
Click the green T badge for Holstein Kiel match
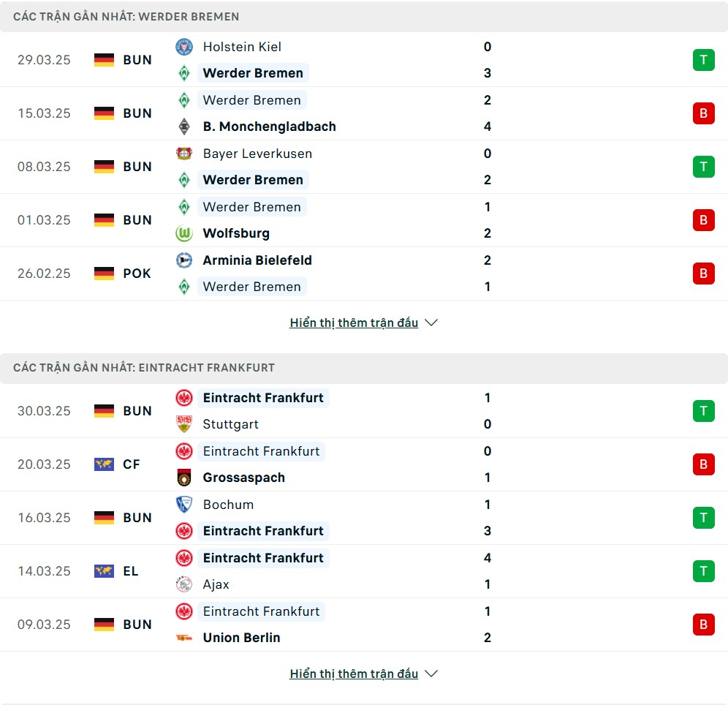click(703, 60)
